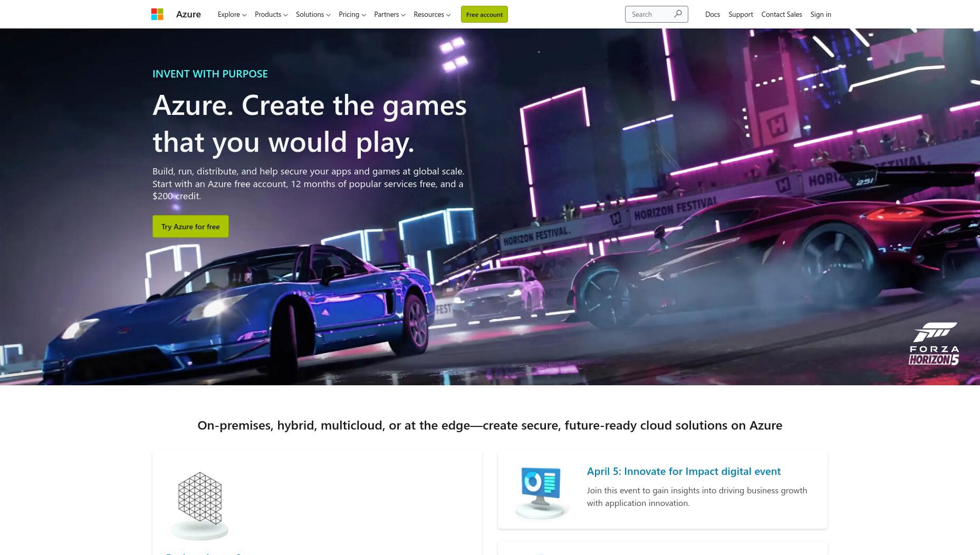Go to Docs
The width and height of the screenshot is (980, 555).
coord(713,14)
